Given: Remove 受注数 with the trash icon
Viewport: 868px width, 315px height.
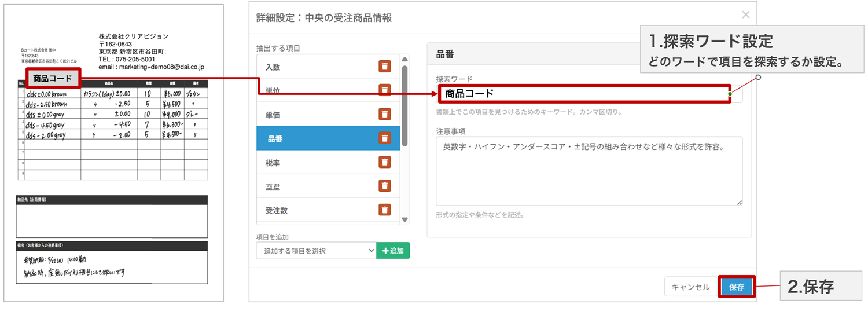Looking at the screenshot, I should pos(385,210).
